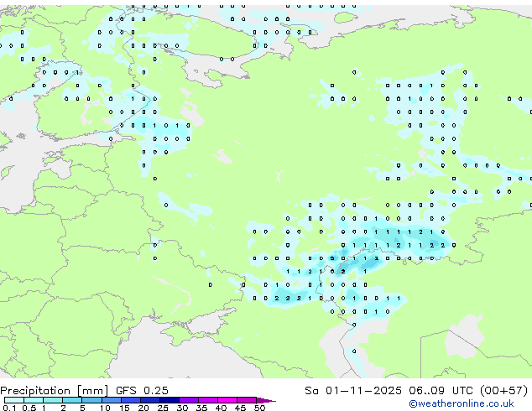Click the 45–50 mm legend color box

coord(247,400)
